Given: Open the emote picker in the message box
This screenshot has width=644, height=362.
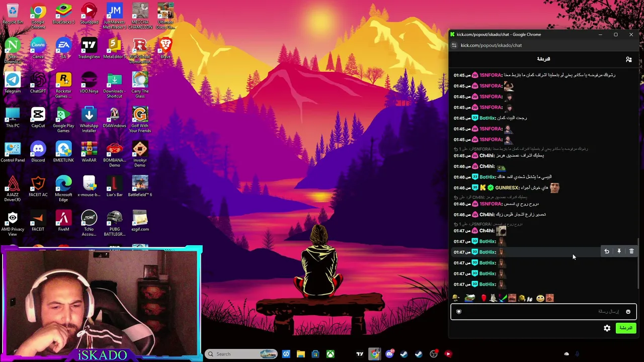Looking at the screenshot, I should click(x=628, y=312).
